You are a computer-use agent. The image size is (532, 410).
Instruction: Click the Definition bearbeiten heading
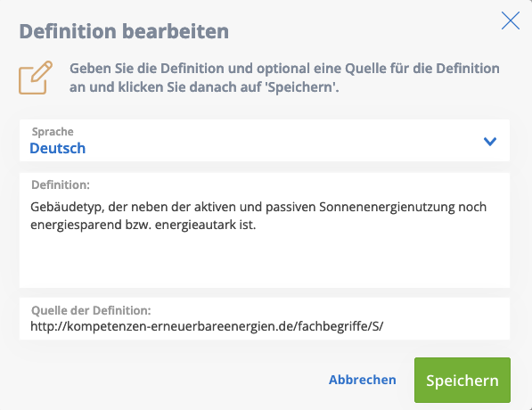click(124, 31)
